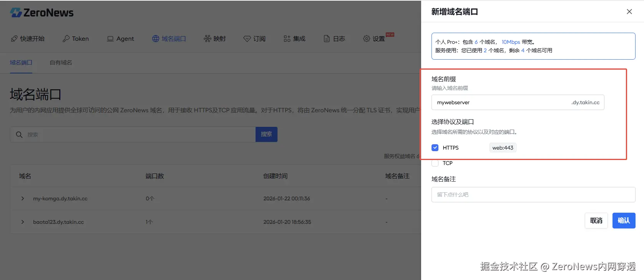Uncheck the HTTPS protocol checkbox

[x=435, y=148]
